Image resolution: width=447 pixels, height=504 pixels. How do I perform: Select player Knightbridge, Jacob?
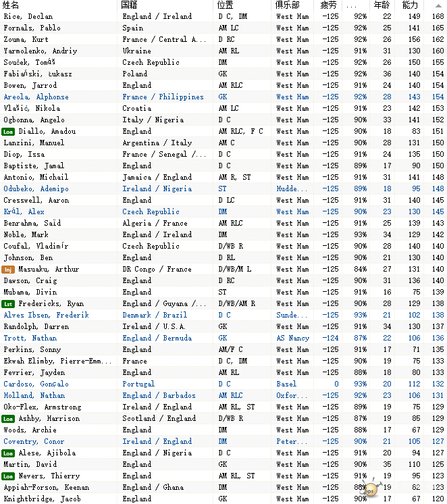click(x=42, y=499)
